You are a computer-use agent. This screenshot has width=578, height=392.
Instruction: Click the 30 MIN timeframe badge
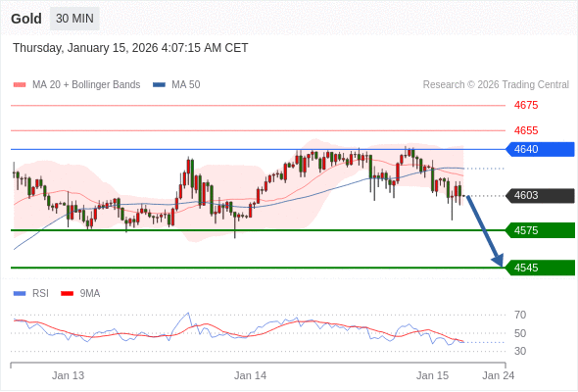coord(74,19)
